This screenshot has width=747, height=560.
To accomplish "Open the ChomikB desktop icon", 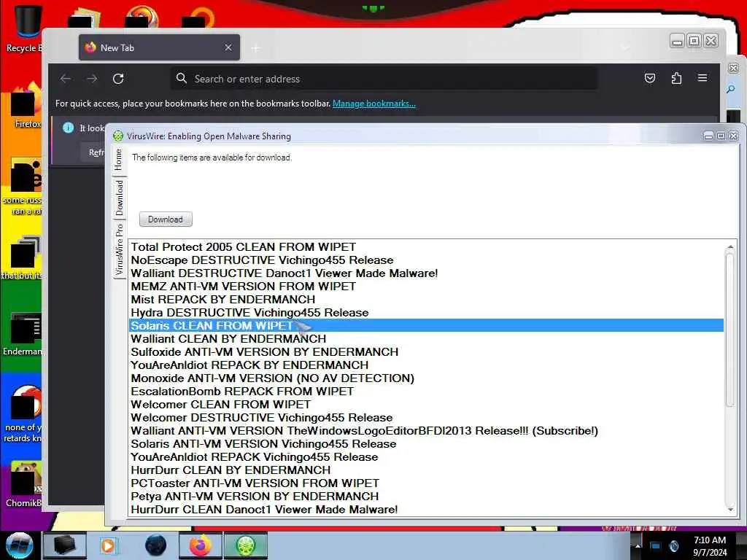I will (23, 485).
